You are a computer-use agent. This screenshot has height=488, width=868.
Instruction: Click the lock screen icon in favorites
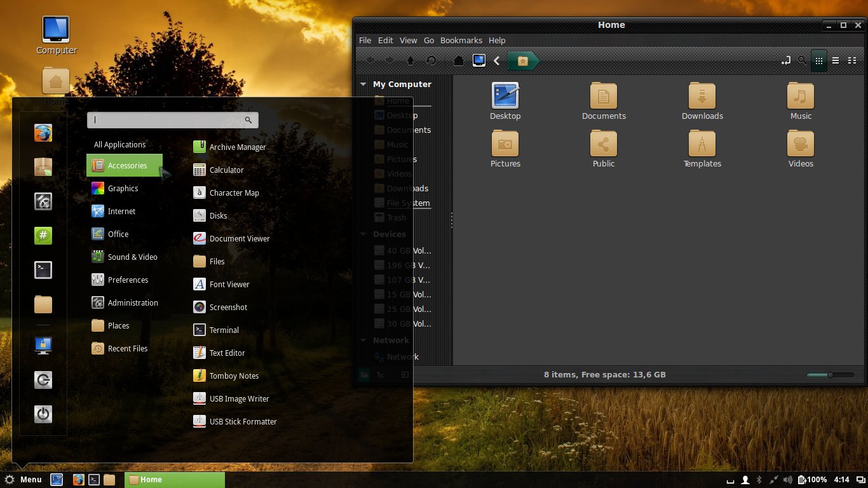[x=43, y=345]
